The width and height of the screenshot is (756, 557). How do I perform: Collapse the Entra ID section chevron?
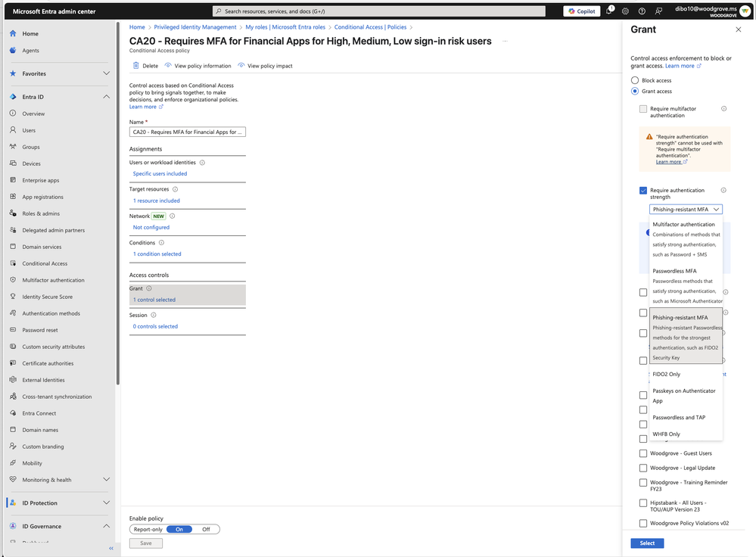106,96
